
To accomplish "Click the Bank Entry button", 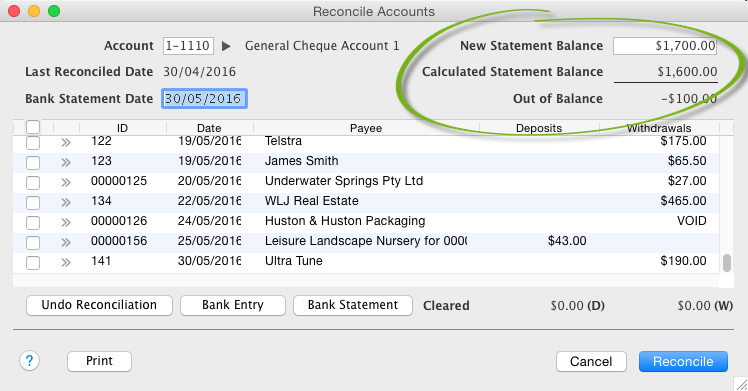I will [x=233, y=305].
